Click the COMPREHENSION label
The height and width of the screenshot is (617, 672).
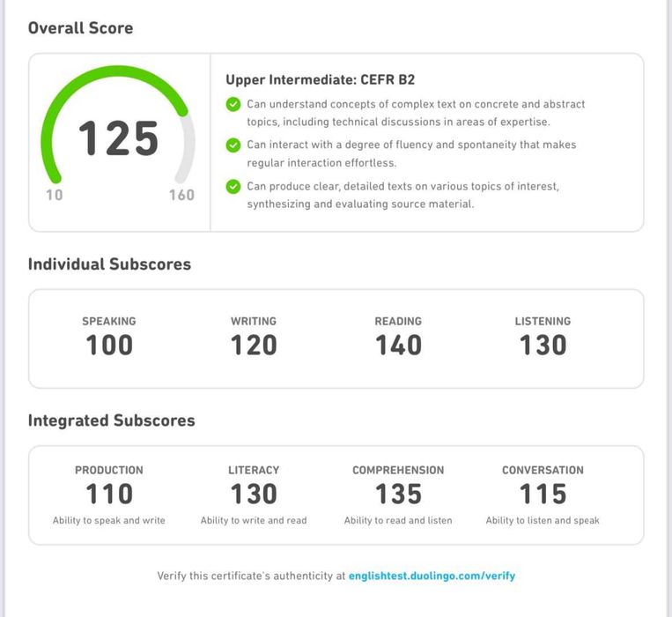pos(398,470)
